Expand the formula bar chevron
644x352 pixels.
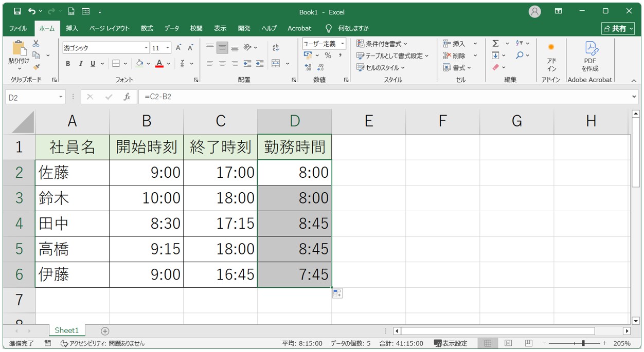pos(634,97)
